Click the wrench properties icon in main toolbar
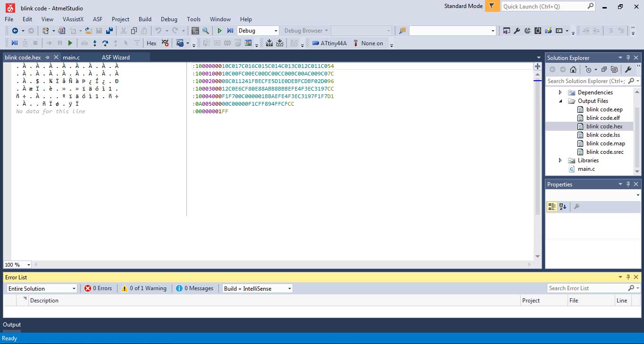 point(517,31)
